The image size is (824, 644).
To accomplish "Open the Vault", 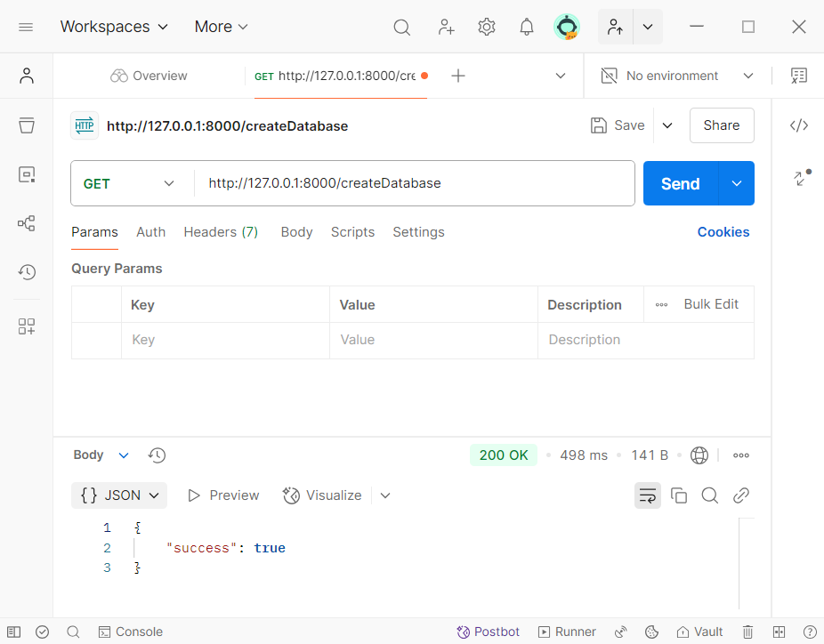I will point(699,632).
